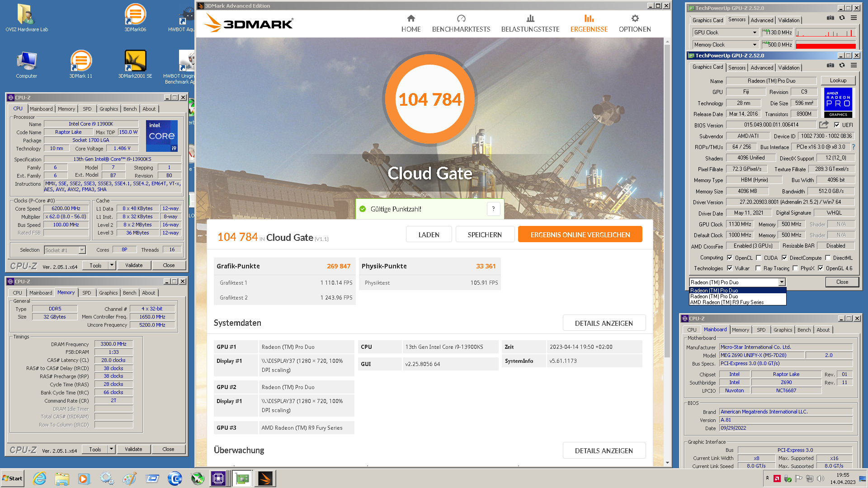Viewport: 868px width, 488px height.
Task: Open 3DMark06 desktop shortcut
Action: click(x=135, y=18)
